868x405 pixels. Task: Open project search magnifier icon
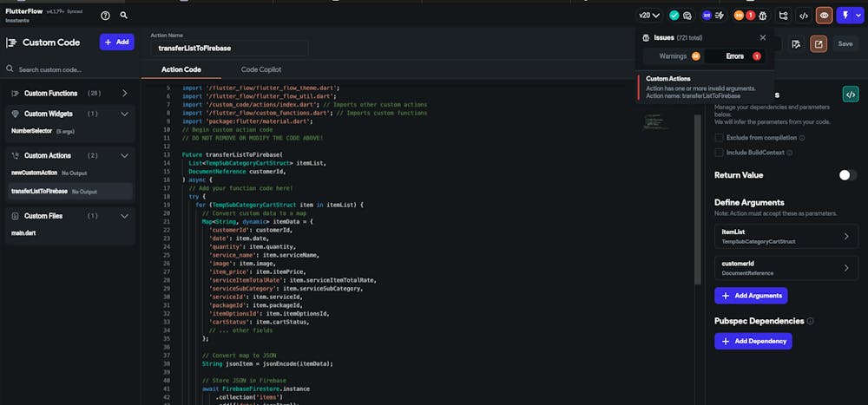[x=124, y=16]
